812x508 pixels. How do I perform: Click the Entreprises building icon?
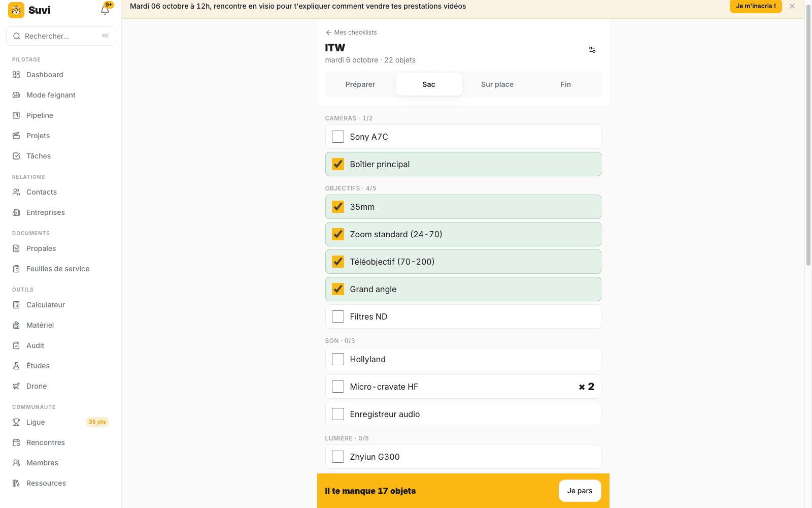(16, 212)
